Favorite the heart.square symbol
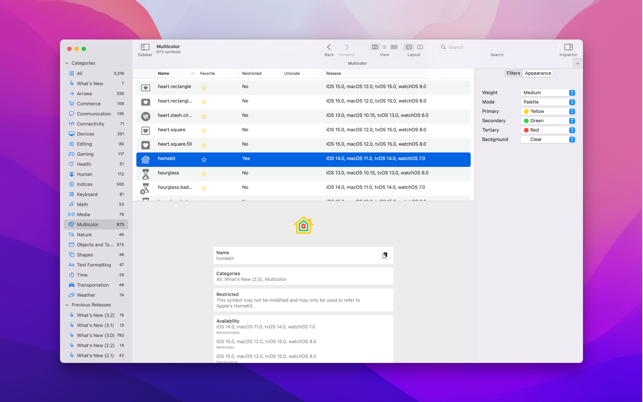The height and width of the screenshot is (402, 643). click(204, 130)
